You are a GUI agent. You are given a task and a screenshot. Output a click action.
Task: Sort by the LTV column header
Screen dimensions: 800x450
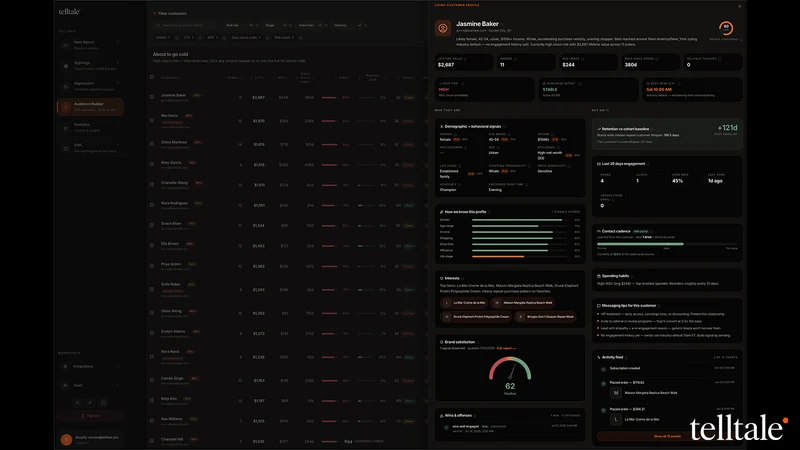pyautogui.click(x=259, y=78)
